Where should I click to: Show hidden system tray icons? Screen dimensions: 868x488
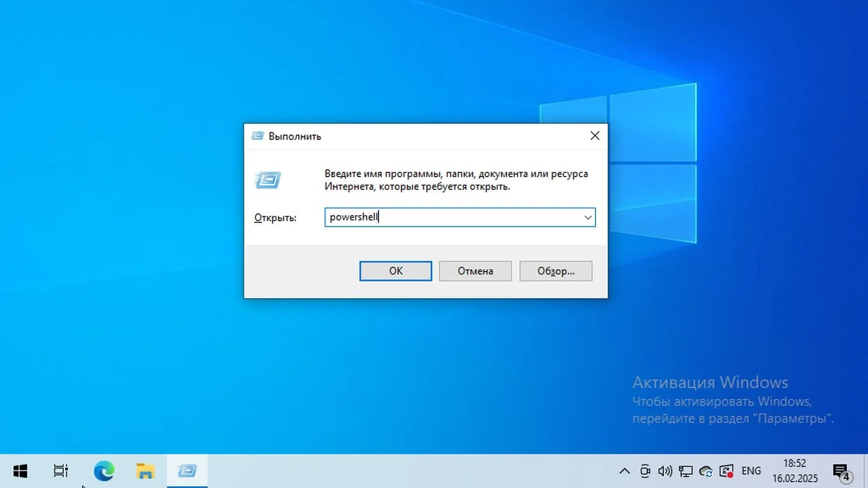(x=624, y=471)
